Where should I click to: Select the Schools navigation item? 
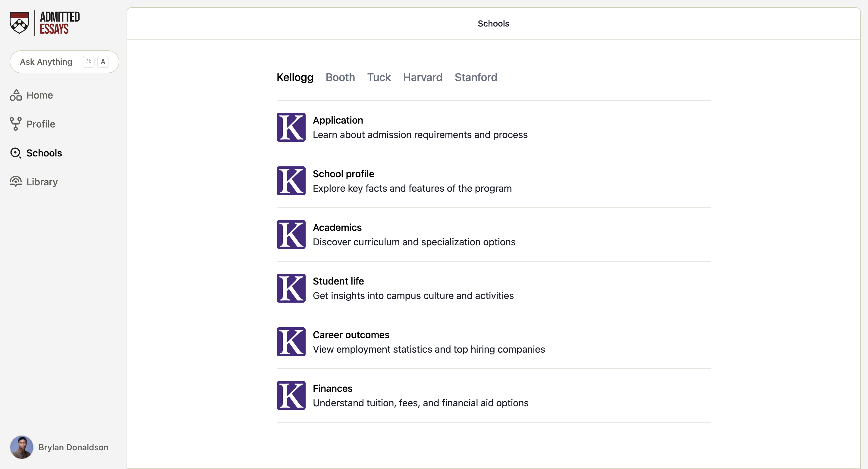[x=44, y=153]
